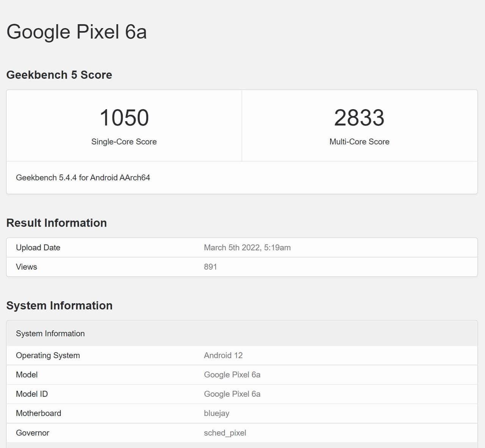Click the bluejay motherboard value
485x448 pixels.
[216, 414]
